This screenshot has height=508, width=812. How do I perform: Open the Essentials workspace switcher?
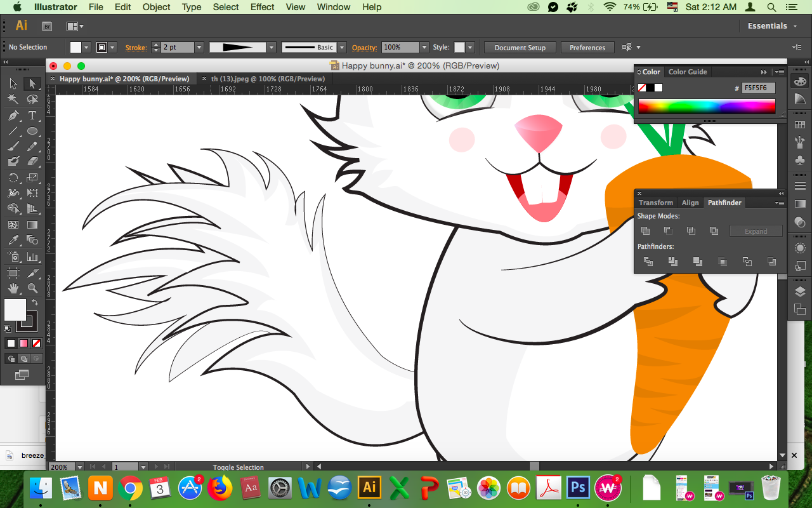point(771,26)
